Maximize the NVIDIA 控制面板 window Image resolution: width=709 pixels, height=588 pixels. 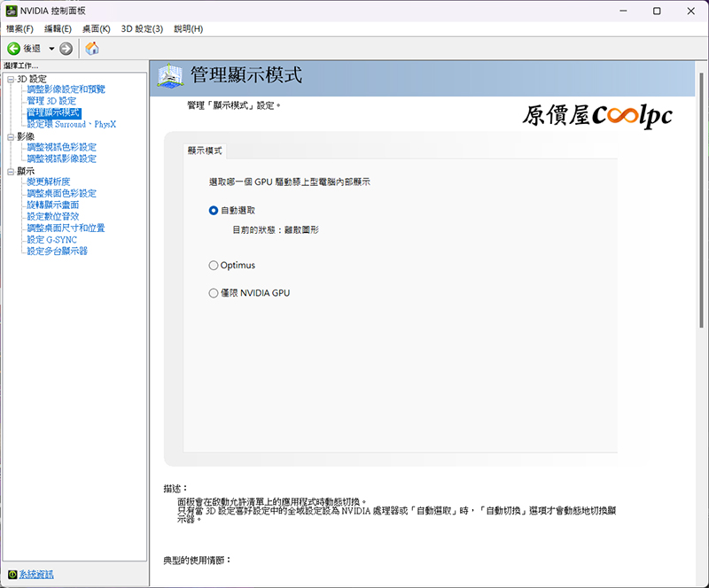tap(657, 11)
